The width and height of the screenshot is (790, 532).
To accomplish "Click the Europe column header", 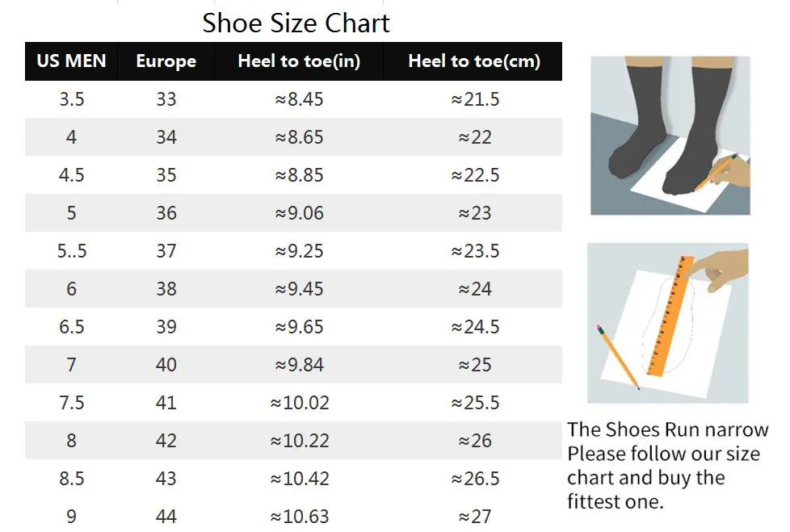I will (166, 61).
